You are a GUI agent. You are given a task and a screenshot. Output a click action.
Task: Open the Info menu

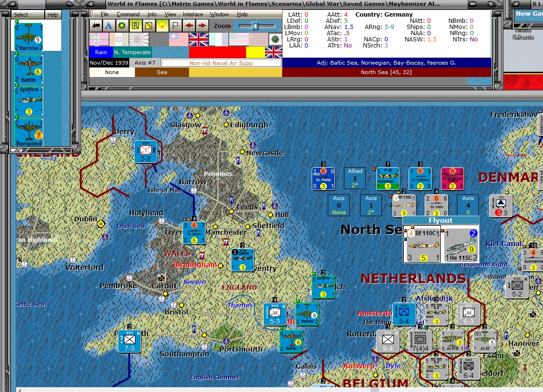coord(152,14)
